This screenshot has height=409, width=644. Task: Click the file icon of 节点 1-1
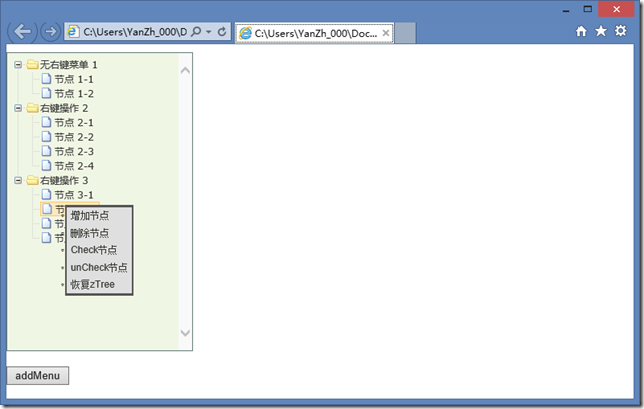47,78
